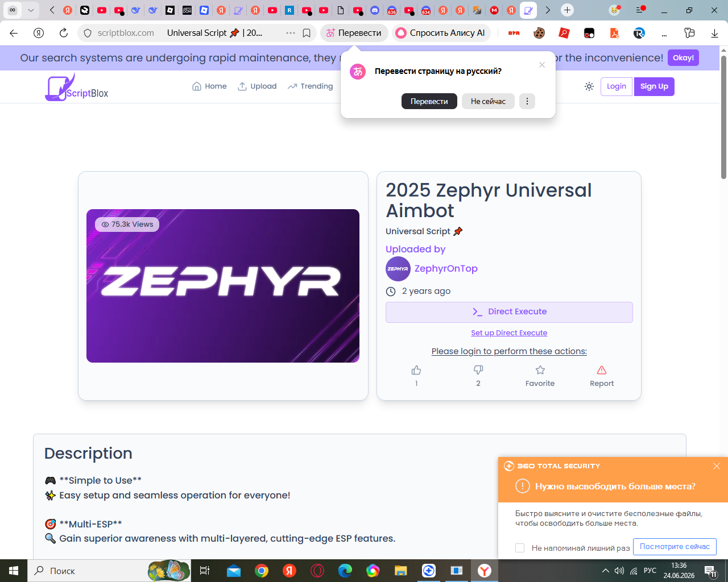Click the Sign Up button

point(654,86)
